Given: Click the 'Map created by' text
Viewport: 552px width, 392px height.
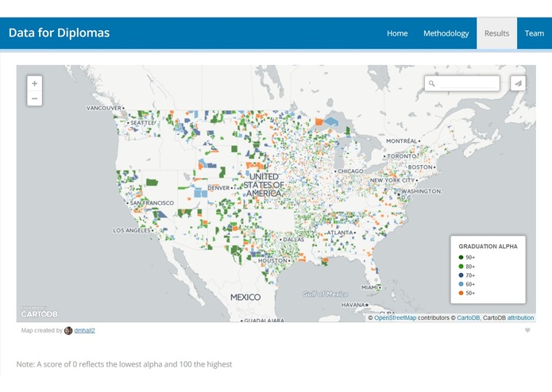Looking at the screenshot, I should coord(41,330).
